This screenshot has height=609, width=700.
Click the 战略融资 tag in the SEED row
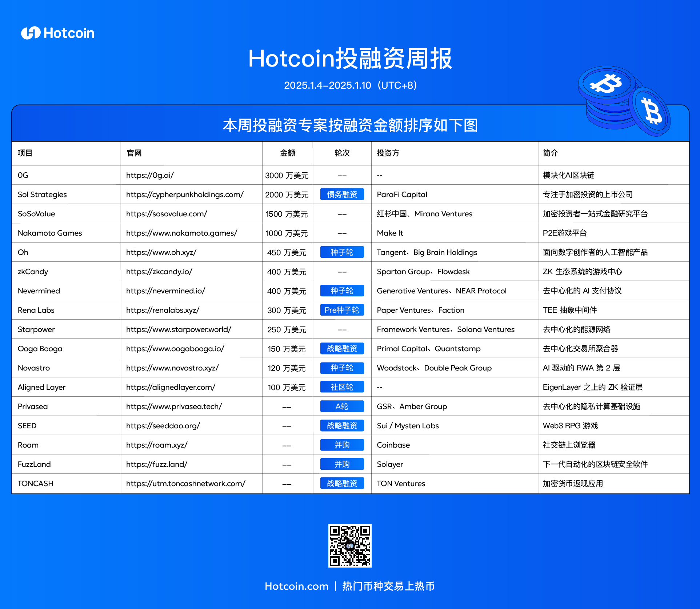[342, 426]
